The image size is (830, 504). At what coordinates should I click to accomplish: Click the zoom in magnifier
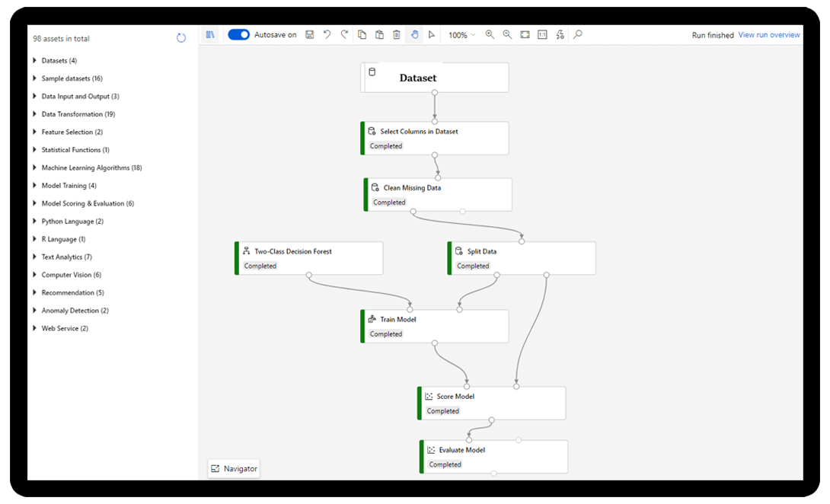point(490,35)
